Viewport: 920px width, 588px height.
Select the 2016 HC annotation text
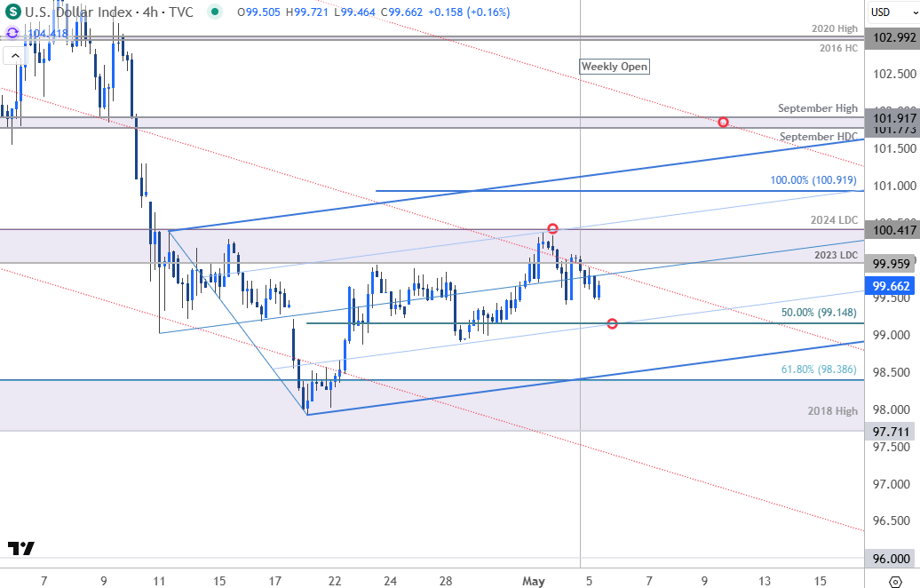pos(838,48)
